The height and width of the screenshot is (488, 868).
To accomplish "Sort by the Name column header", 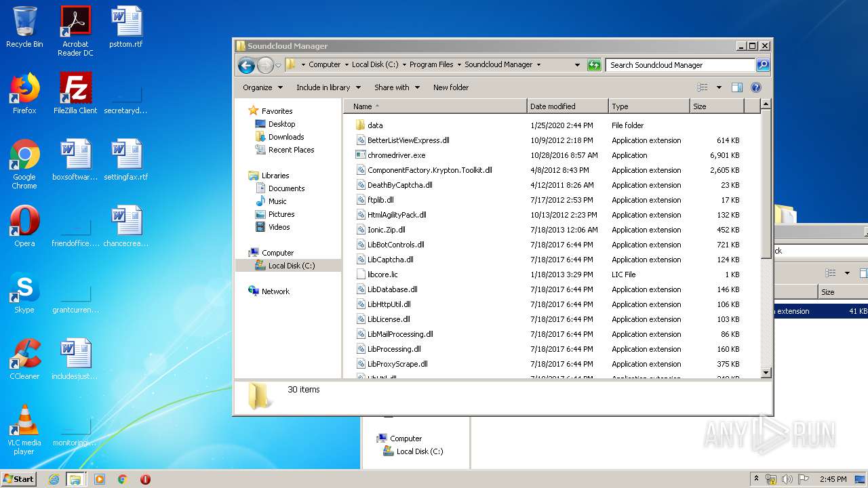I will tap(435, 106).
